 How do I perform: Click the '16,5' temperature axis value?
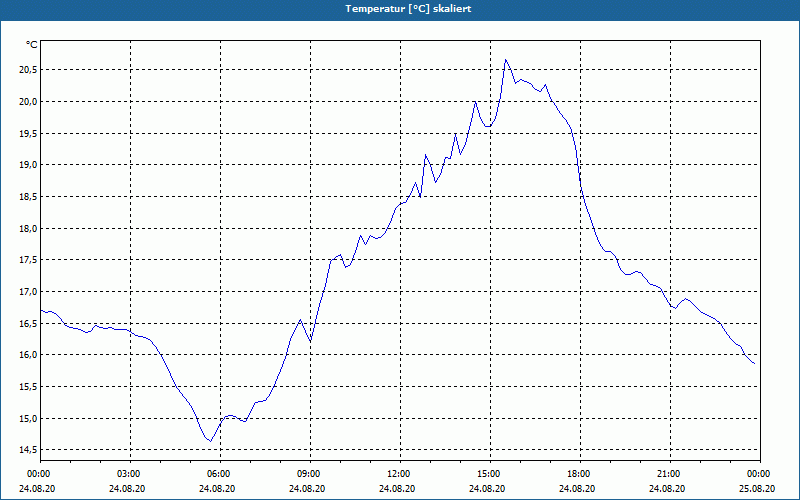[28, 323]
